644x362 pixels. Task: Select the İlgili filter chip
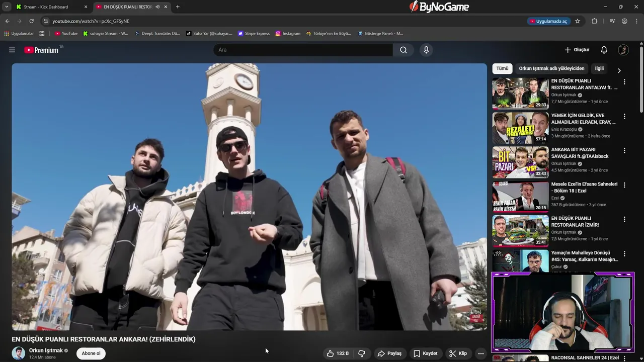coord(599,68)
